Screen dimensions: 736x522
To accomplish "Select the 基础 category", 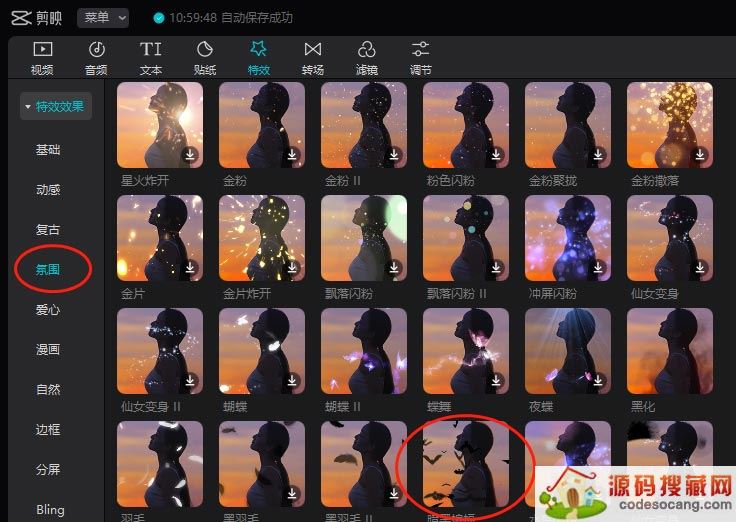I will [48, 150].
